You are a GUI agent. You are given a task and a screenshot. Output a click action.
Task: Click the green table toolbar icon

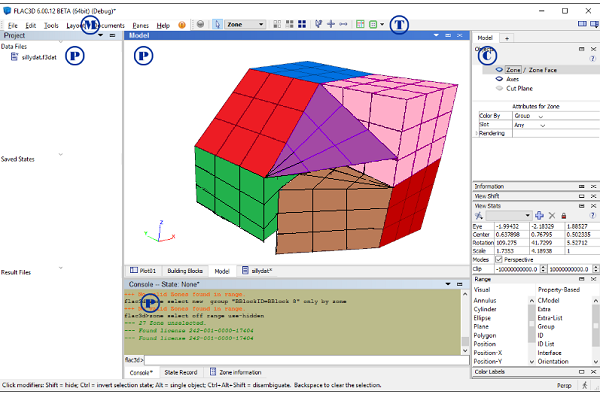360,24
